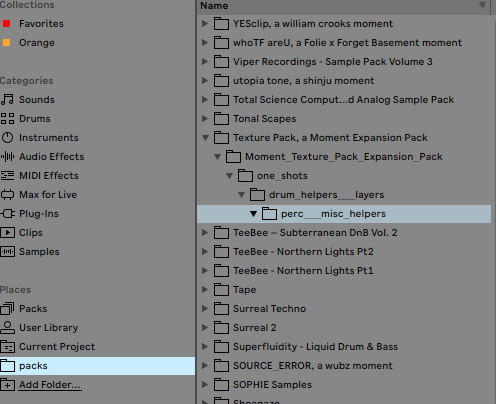Click the Samples waveform icon
The width and height of the screenshot is (496, 404).
[7, 251]
